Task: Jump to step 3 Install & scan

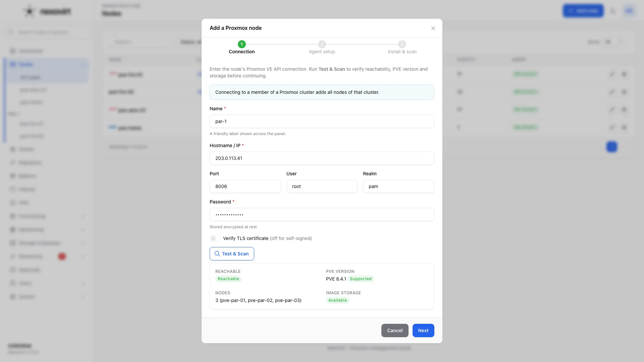Action: point(402,47)
